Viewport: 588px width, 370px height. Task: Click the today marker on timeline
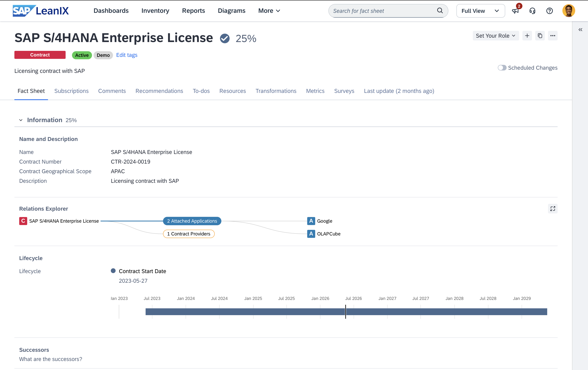pos(346,312)
